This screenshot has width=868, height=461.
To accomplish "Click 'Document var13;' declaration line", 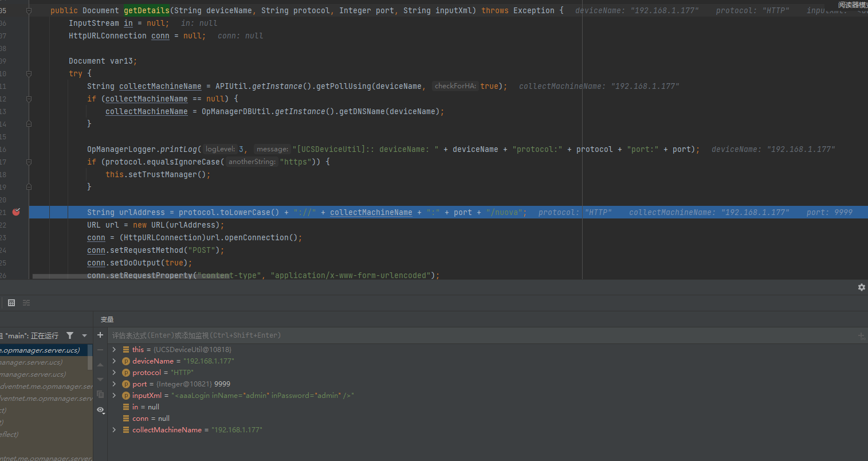I will (x=103, y=61).
